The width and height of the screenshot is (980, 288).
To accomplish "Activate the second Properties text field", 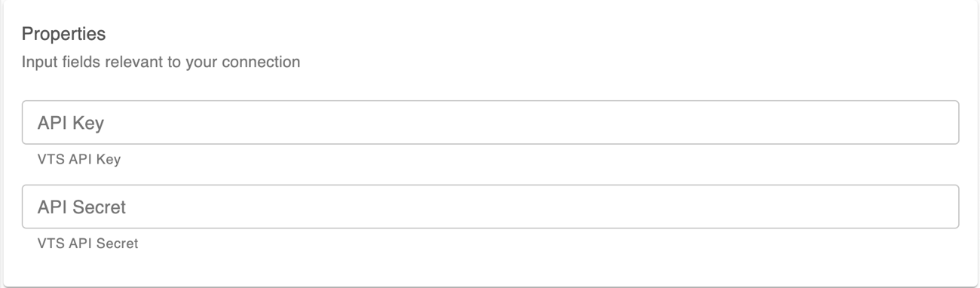I will coord(490,207).
